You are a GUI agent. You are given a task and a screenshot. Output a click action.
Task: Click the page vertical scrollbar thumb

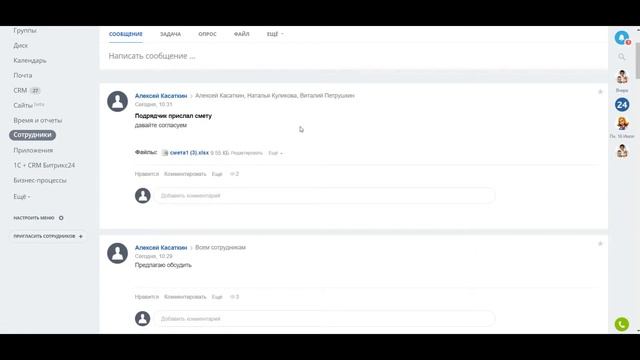[638, 61]
